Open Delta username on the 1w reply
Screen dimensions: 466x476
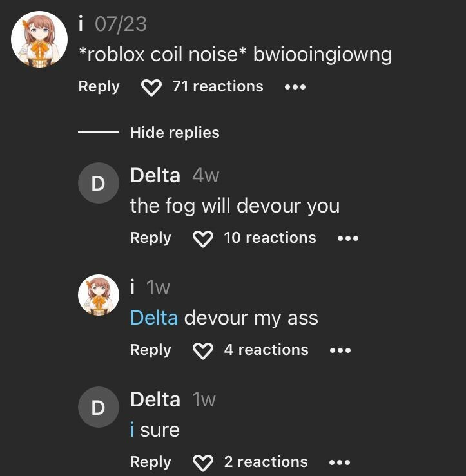tap(155, 399)
